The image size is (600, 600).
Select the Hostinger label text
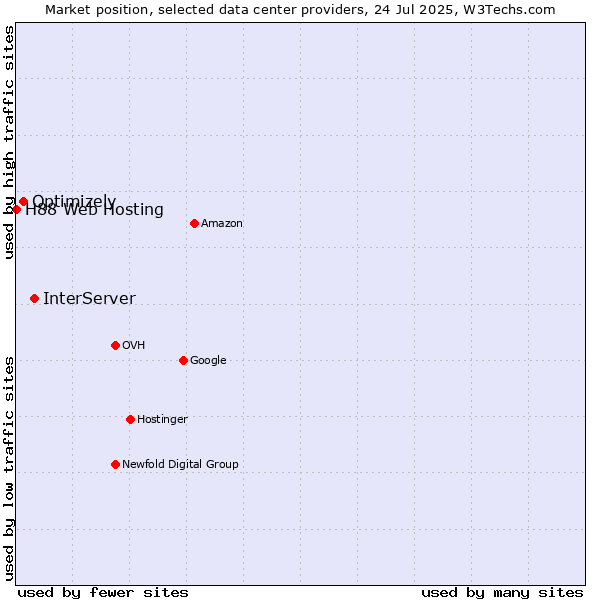tap(162, 419)
